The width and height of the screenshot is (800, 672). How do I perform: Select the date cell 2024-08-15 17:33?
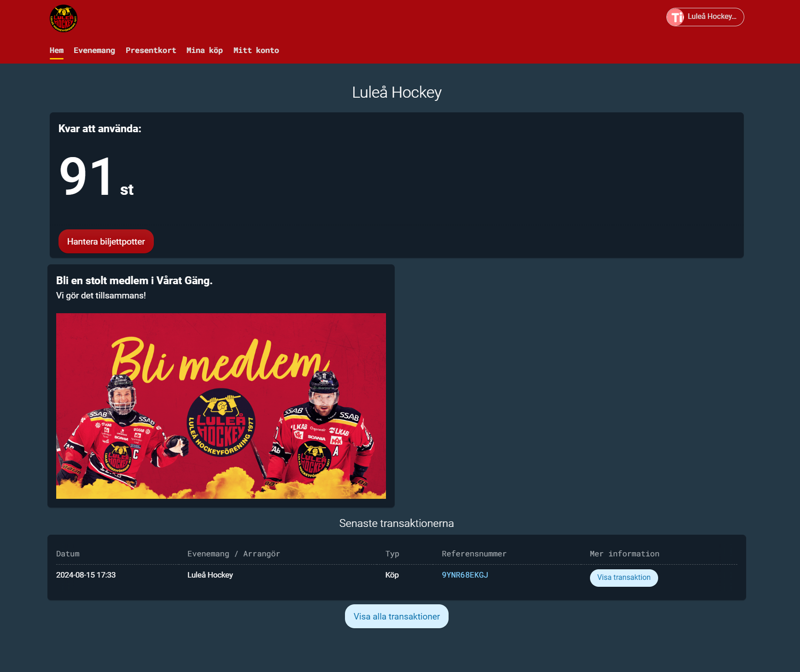pos(86,575)
